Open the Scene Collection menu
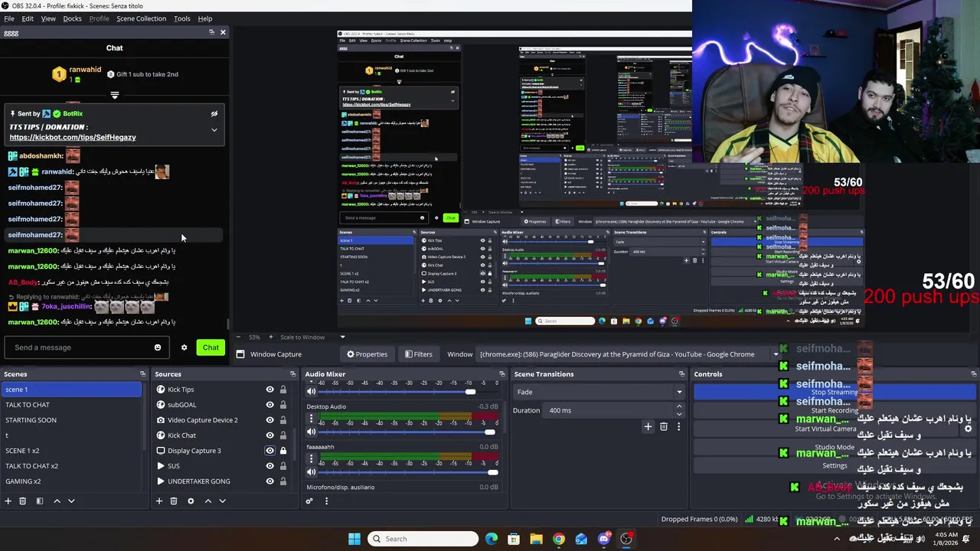 141,18
